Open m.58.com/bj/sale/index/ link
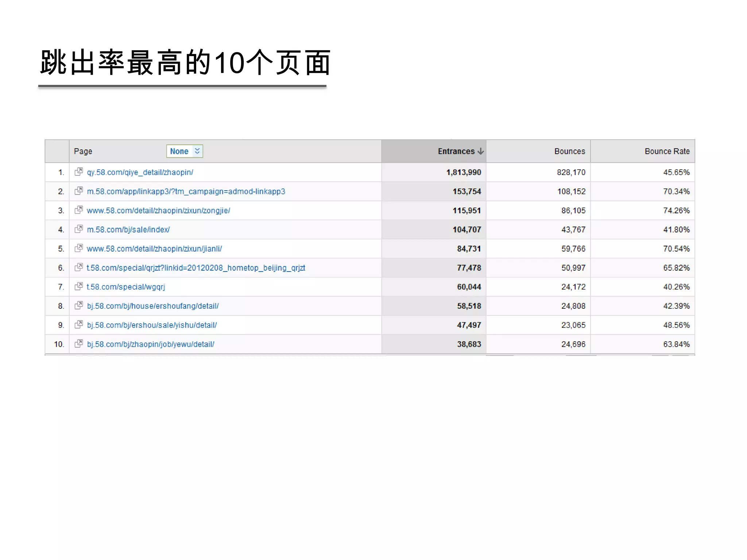The image size is (747, 560). point(128,230)
